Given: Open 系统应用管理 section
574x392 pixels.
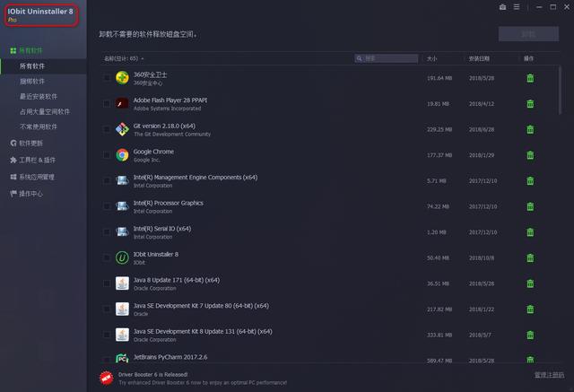Looking at the screenshot, I should pos(32,177).
